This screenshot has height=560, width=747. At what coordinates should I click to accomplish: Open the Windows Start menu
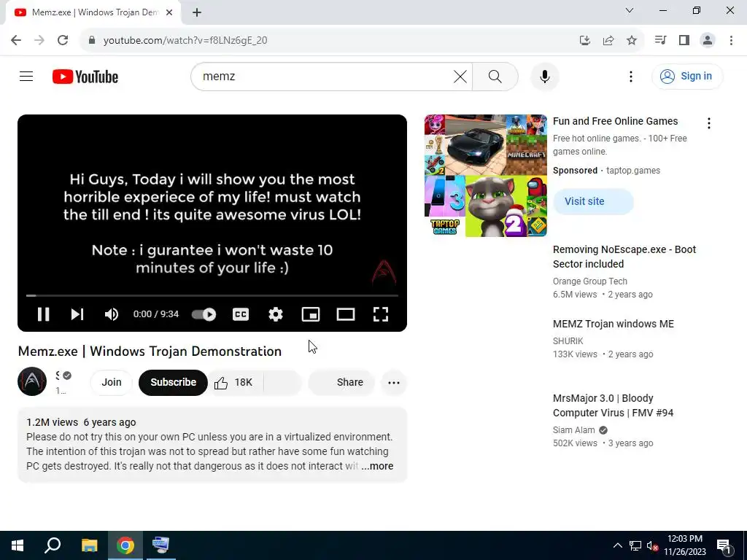[18, 545]
